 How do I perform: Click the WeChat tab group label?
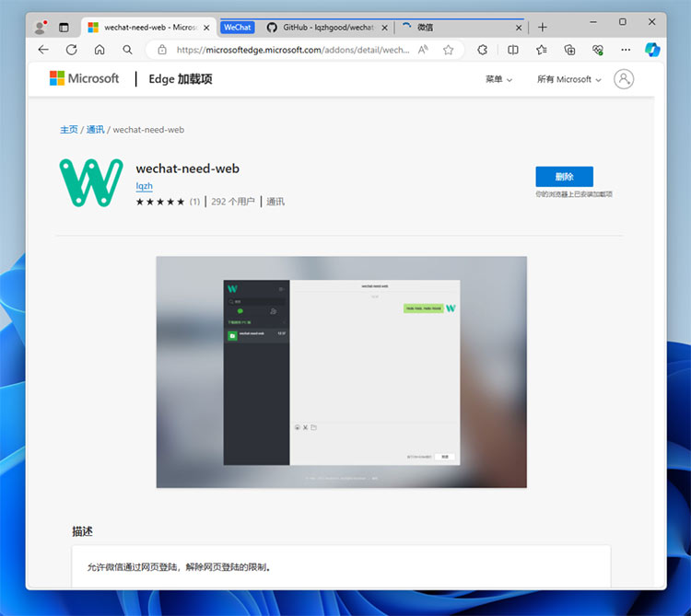pyautogui.click(x=237, y=28)
